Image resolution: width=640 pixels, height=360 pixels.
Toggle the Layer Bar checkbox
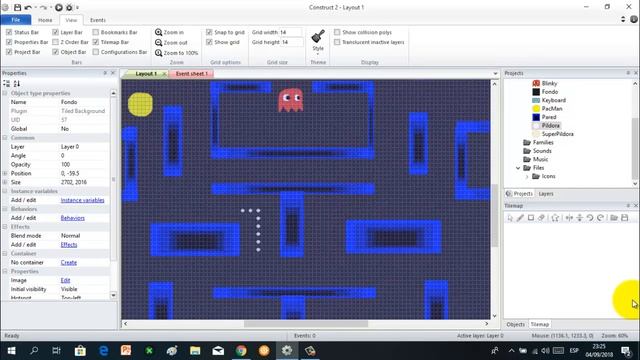click(55, 32)
